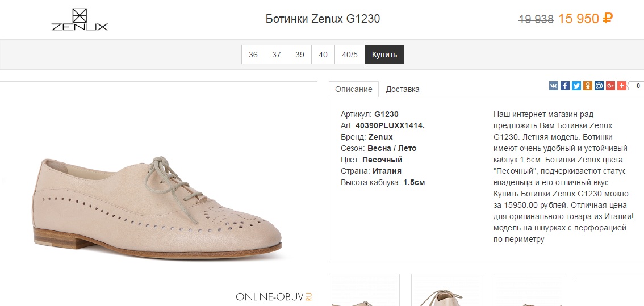Share the product on VK
644x306 pixels.
point(554,86)
